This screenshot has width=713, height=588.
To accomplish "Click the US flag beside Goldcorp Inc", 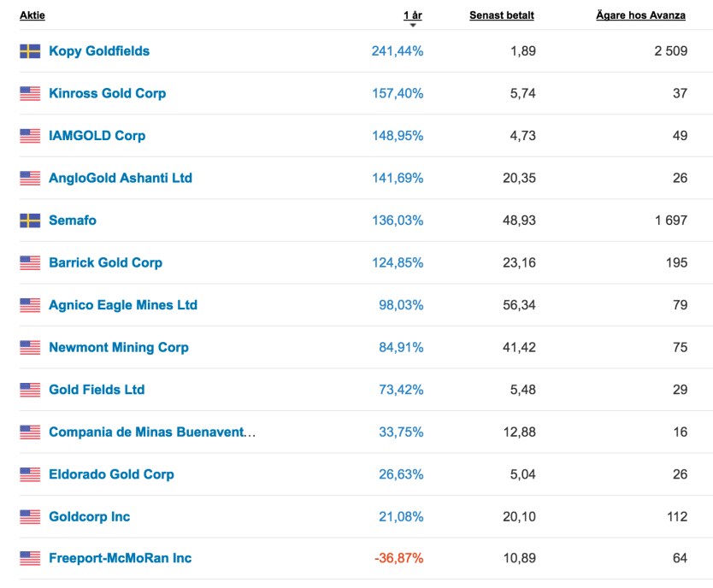I will tap(30, 517).
